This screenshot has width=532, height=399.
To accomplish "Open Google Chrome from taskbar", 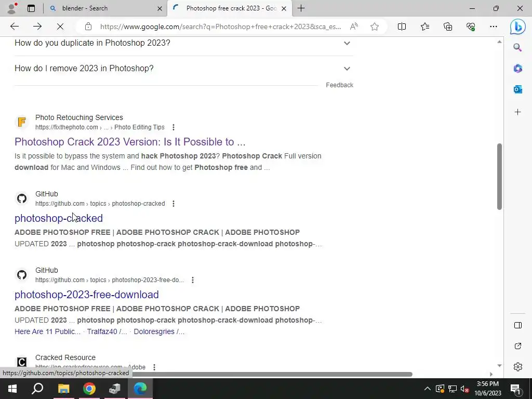I will coord(89,389).
